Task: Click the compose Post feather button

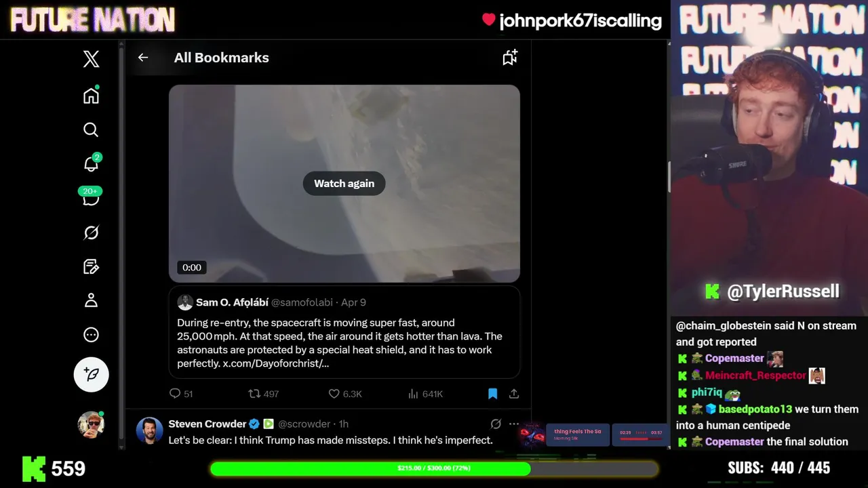Action: (91, 374)
